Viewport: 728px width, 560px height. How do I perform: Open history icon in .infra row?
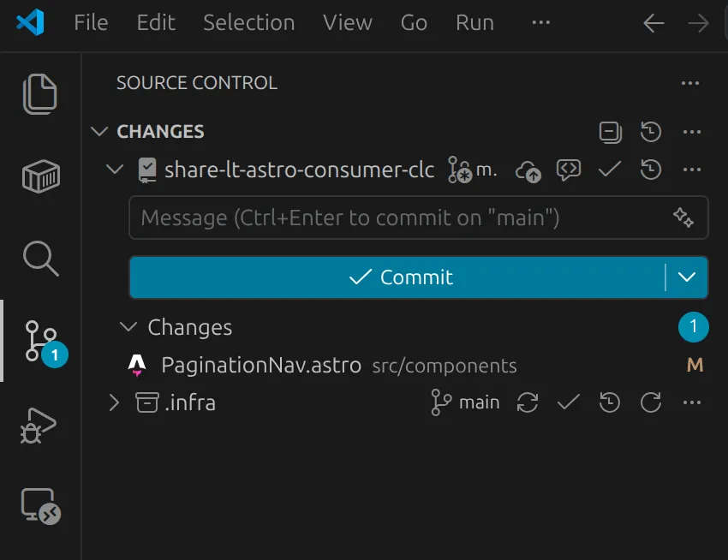click(x=609, y=402)
